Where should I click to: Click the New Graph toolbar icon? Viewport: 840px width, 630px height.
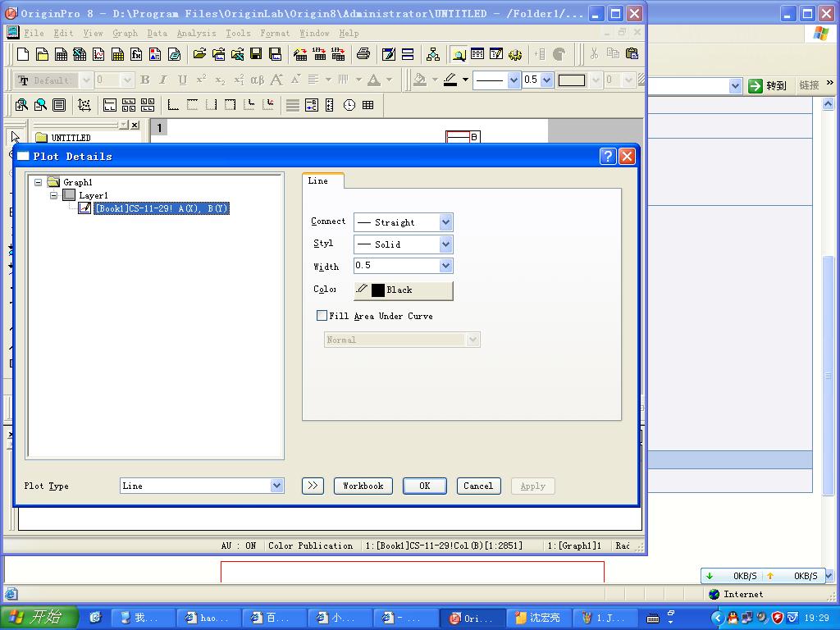point(98,54)
